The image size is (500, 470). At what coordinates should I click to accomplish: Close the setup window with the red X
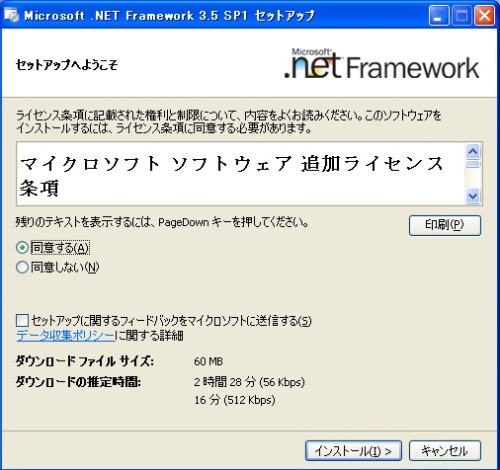click(x=484, y=16)
